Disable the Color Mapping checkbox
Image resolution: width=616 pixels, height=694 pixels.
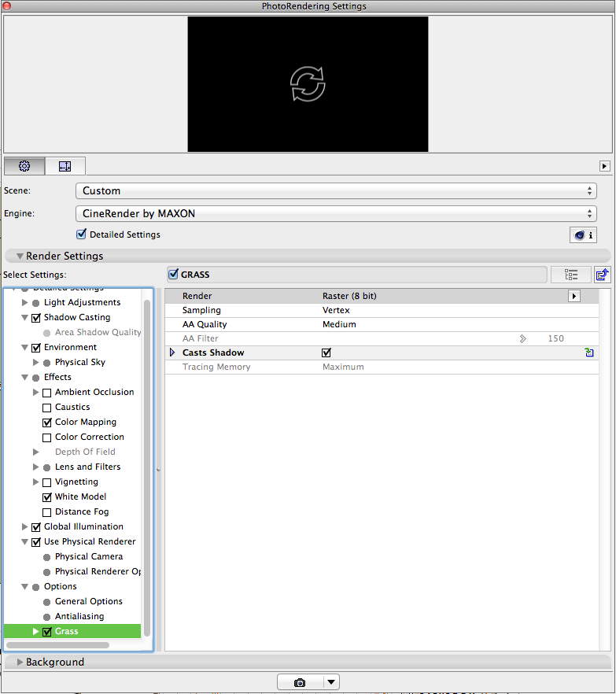pos(47,423)
